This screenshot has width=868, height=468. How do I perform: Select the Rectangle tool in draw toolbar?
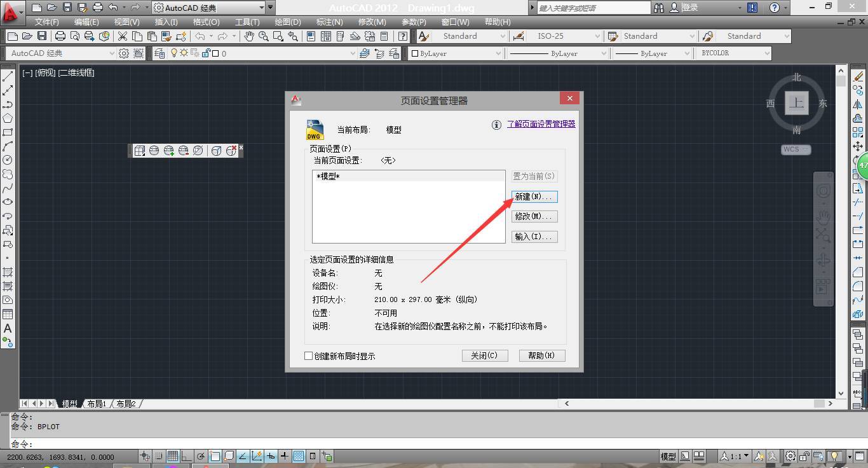(x=8, y=132)
